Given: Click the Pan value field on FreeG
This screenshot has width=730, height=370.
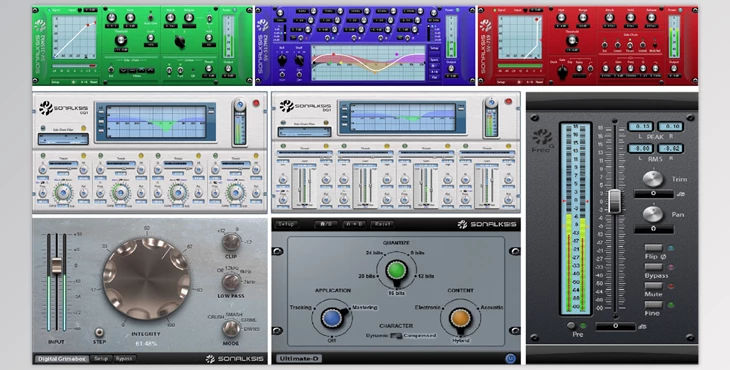Looking at the screenshot, I should point(654,229).
